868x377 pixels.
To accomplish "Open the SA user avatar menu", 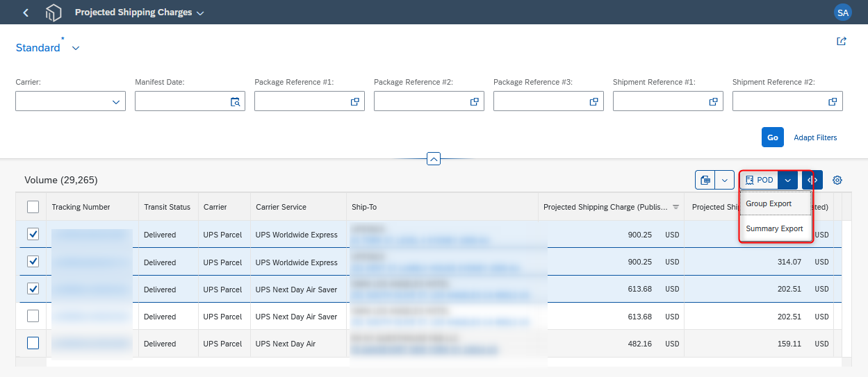I will 842,12.
